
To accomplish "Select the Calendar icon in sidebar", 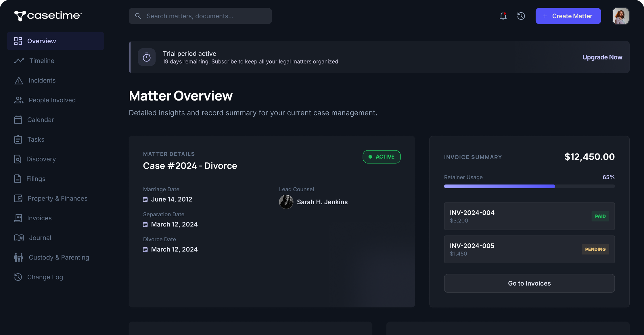I will (x=18, y=120).
